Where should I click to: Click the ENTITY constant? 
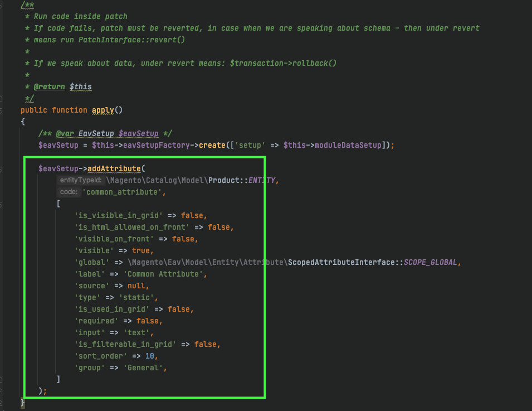click(x=262, y=180)
